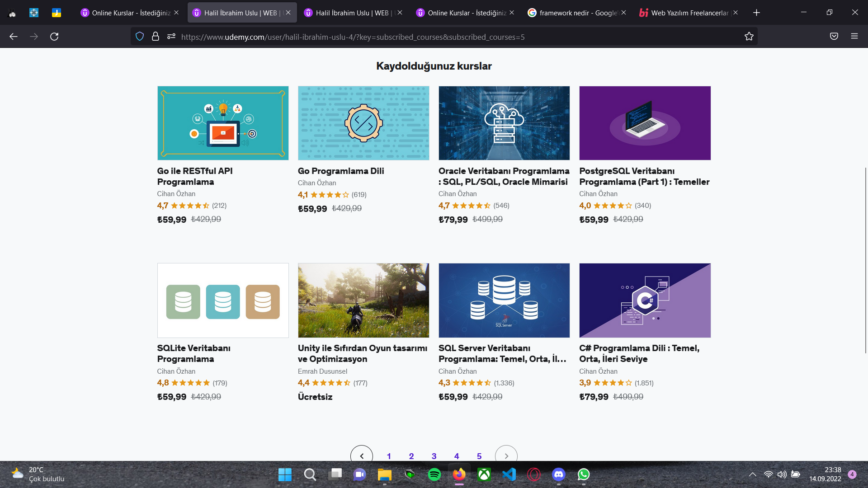Viewport: 868px width, 488px height.
Task: Go back to the previous page
Action: click(14, 37)
